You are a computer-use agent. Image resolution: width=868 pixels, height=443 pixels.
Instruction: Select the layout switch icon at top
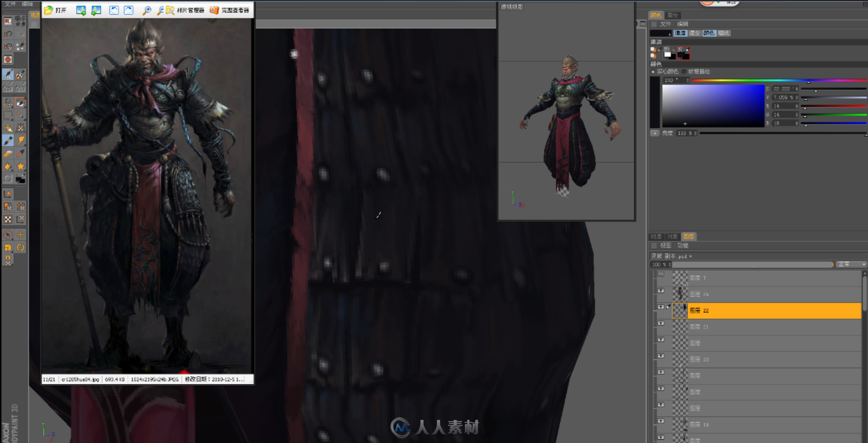pyautogui.click(x=8, y=21)
